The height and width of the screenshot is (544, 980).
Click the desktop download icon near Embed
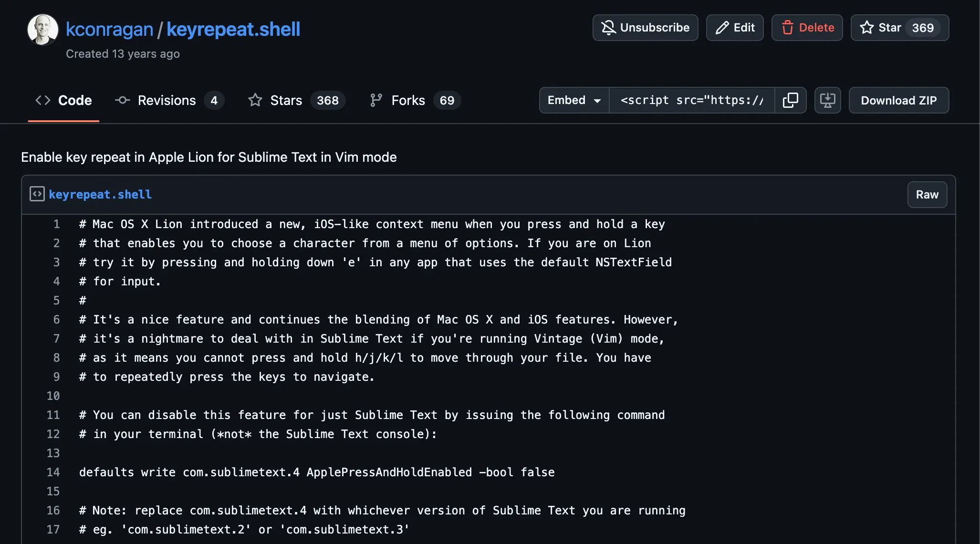pos(827,100)
